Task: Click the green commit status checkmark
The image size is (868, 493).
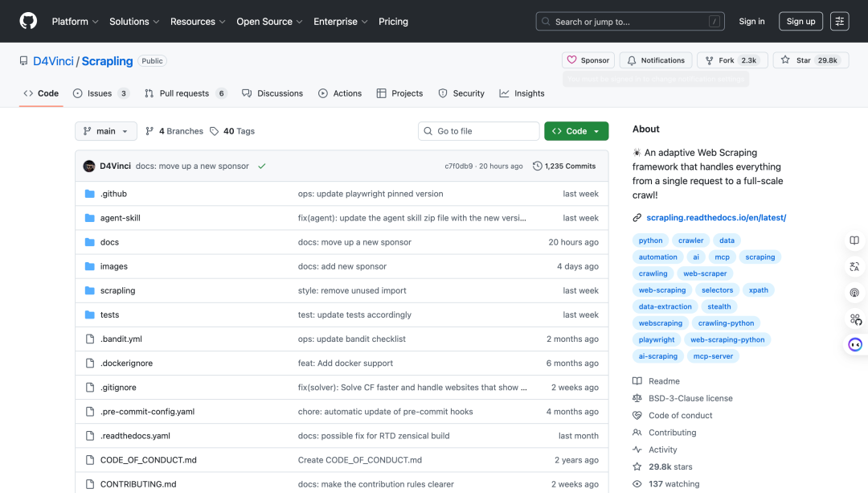Action: pyautogui.click(x=262, y=166)
